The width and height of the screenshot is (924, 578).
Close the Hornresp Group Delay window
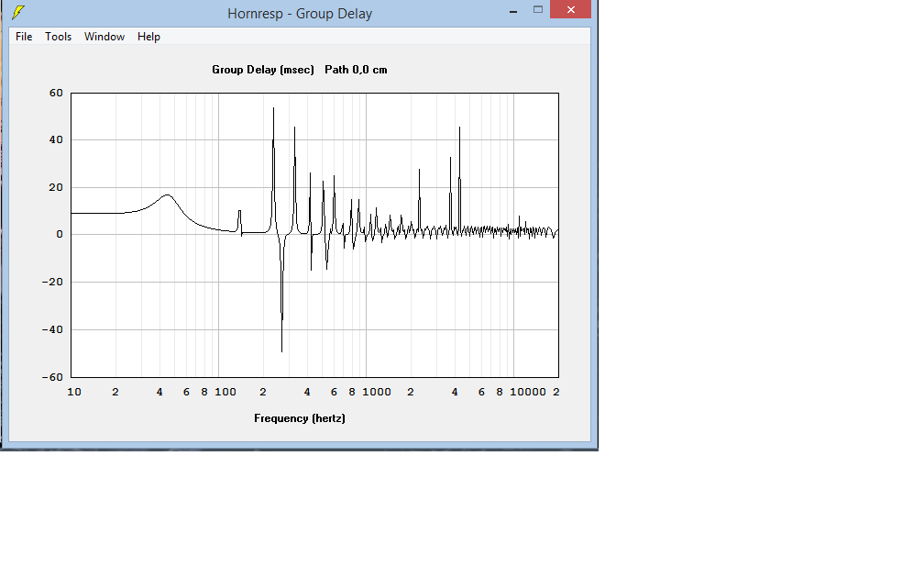pyautogui.click(x=570, y=9)
